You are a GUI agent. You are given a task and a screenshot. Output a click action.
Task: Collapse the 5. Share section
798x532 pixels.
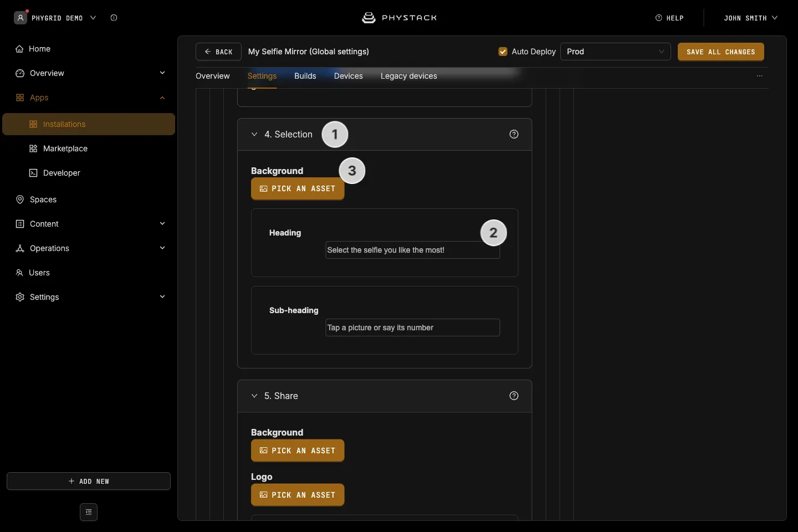point(254,396)
